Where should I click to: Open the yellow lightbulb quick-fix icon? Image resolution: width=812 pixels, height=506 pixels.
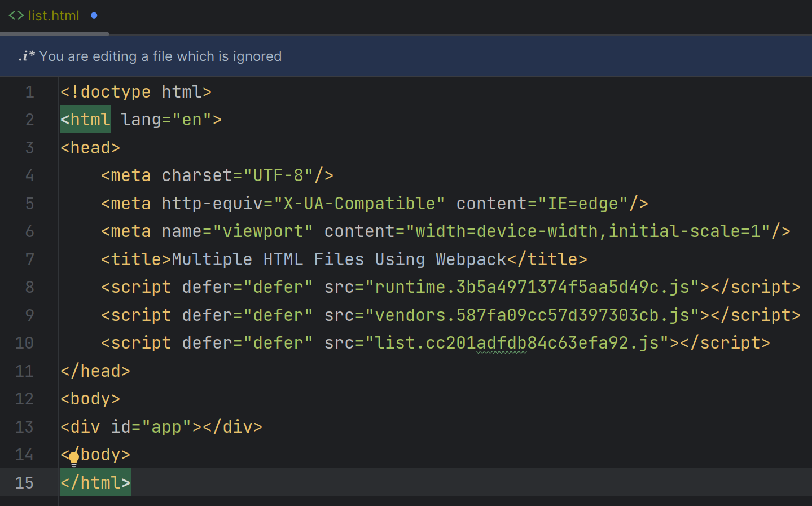pos(74,459)
